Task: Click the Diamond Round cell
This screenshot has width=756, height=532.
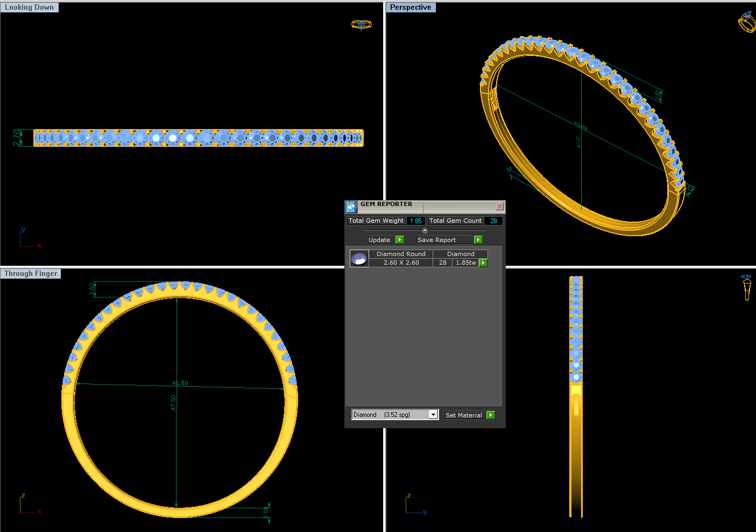Action: [x=401, y=254]
